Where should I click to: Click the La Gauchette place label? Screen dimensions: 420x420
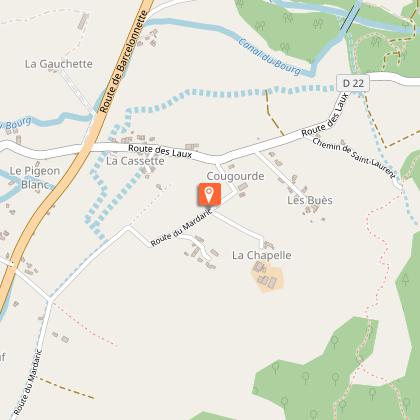pos(59,64)
